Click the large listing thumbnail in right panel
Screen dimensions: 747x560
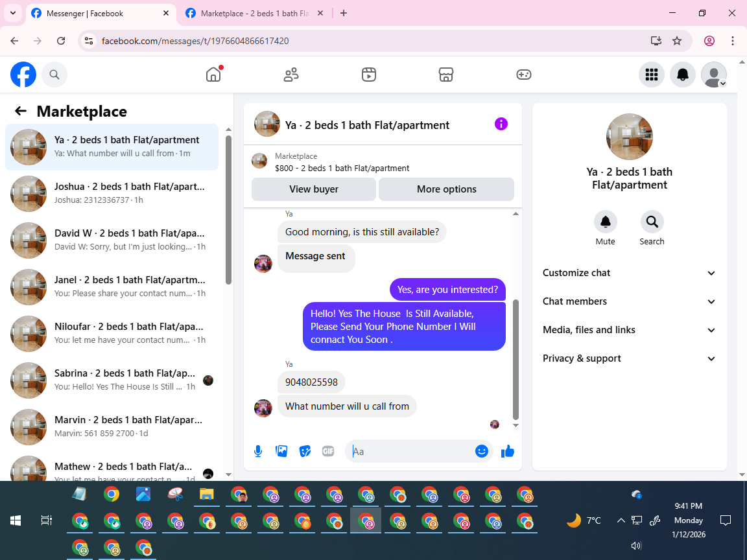(630, 137)
